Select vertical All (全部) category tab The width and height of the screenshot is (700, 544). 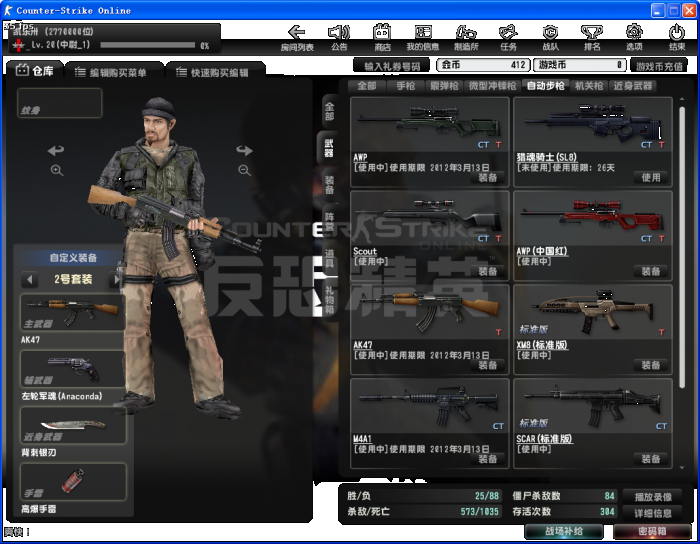point(329,112)
